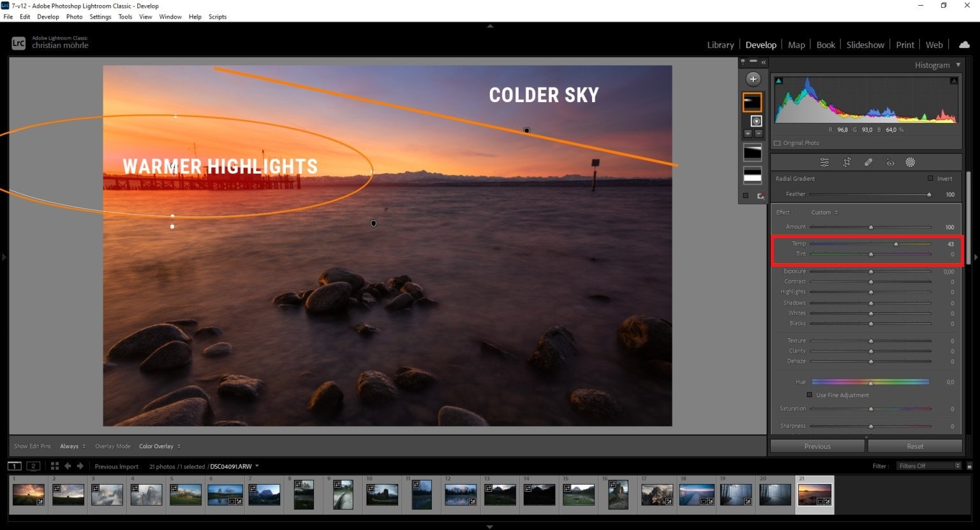This screenshot has height=530, width=980.
Task: Click the masks panel dock icon
Action: [743, 62]
